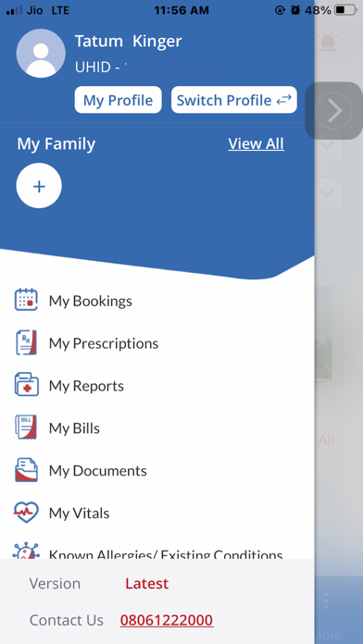Click the Known Allergies virus icon
This screenshot has width=363, height=644.
point(26,551)
